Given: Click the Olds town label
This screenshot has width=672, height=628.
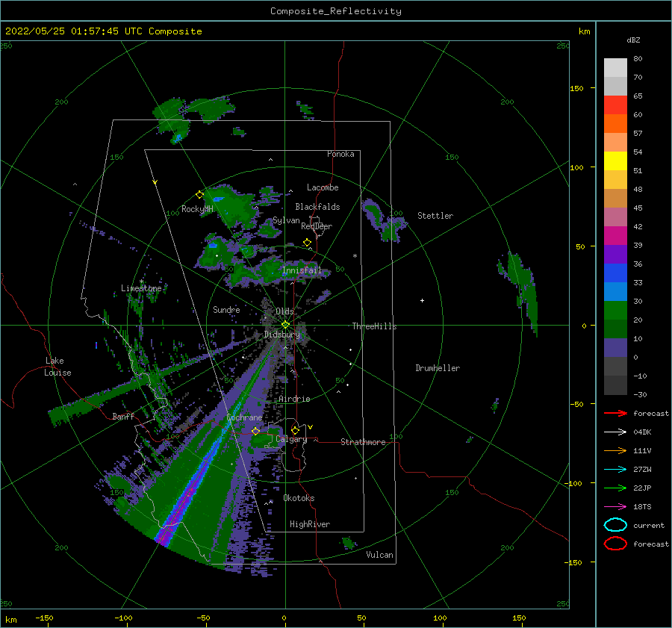Looking at the screenshot, I should (284, 311).
